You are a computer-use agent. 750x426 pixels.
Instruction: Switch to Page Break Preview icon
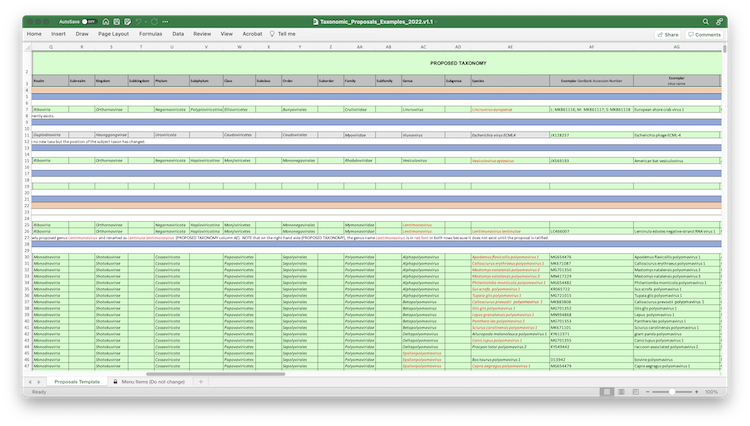[636, 392]
